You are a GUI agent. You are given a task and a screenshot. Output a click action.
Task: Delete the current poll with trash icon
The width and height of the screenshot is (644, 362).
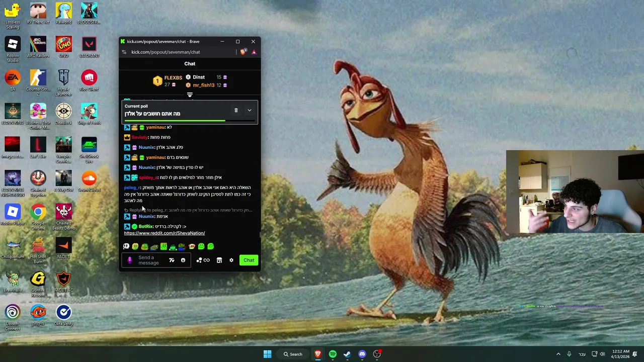pos(236,110)
